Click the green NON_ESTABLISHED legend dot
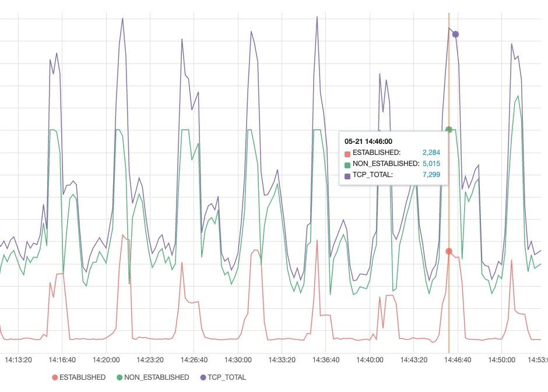548x392 pixels. click(120, 377)
